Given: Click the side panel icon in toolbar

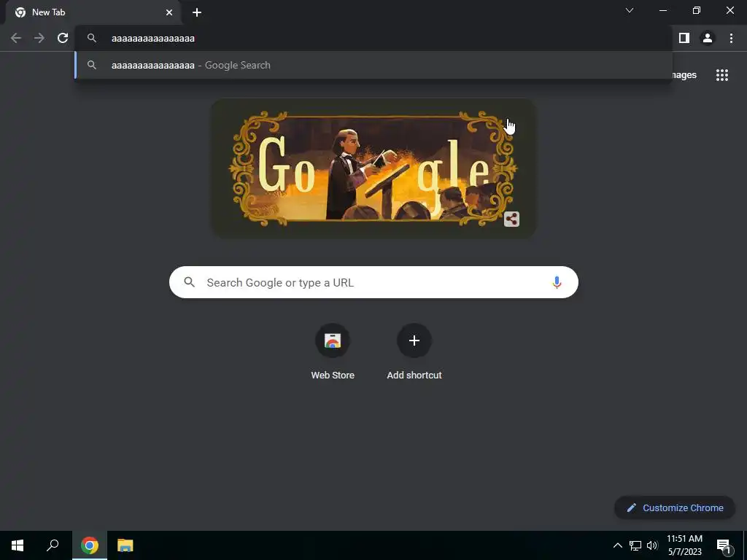Looking at the screenshot, I should click(684, 38).
